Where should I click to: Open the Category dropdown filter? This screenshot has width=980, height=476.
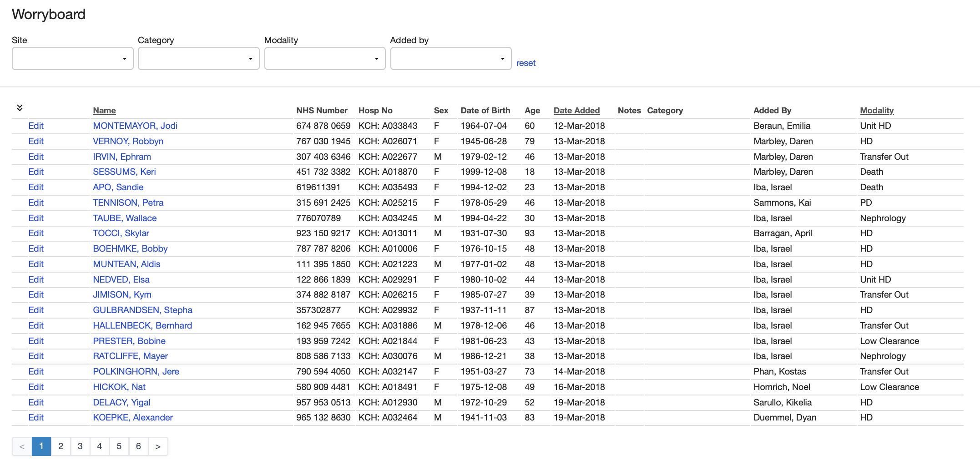[199, 59]
